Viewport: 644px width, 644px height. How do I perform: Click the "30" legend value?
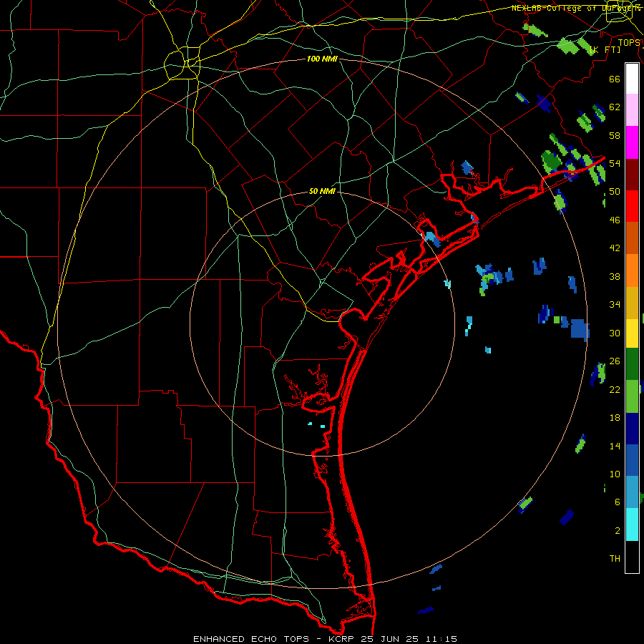[x=615, y=333]
